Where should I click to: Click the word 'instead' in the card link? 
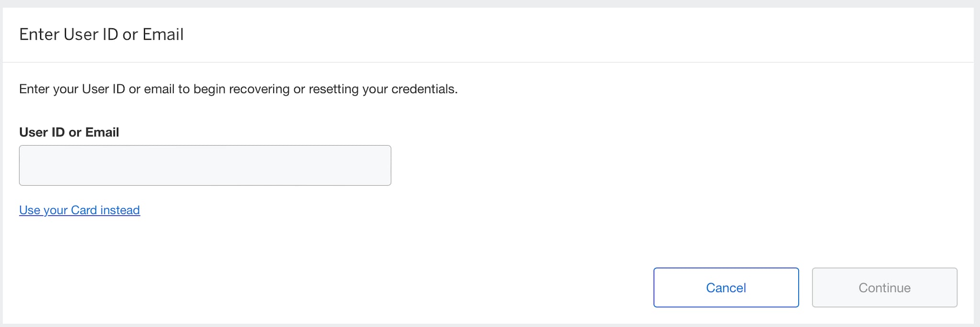120,210
